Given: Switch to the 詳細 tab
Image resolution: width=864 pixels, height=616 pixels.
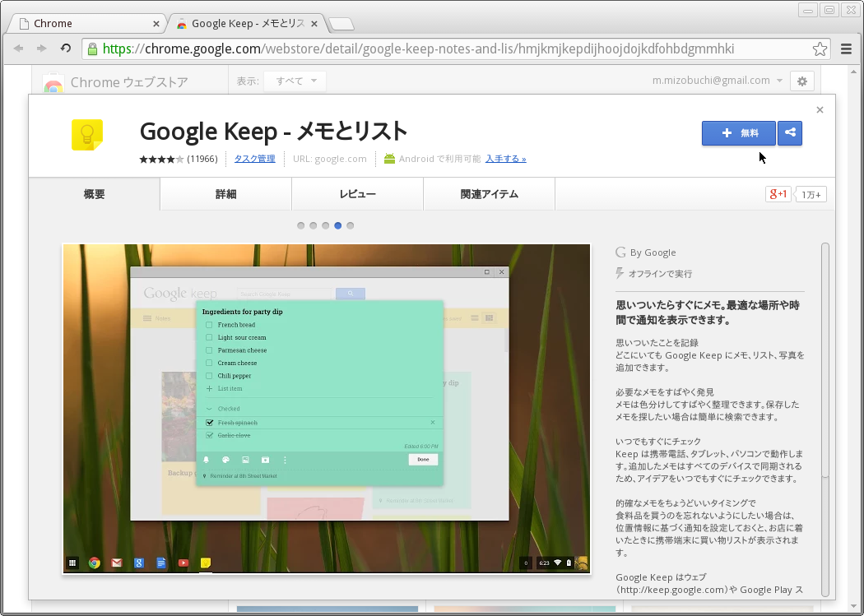Looking at the screenshot, I should point(226,194).
